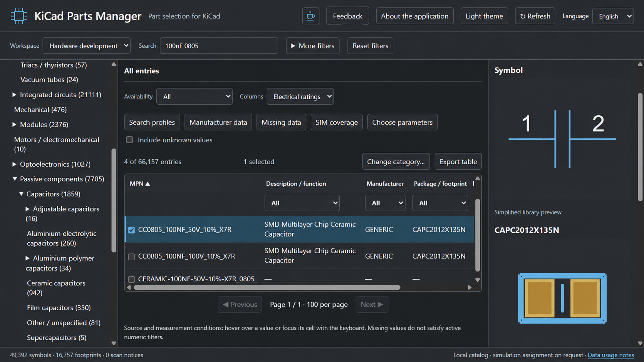Collapse the Capacitors subcategory

pos(21,194)
